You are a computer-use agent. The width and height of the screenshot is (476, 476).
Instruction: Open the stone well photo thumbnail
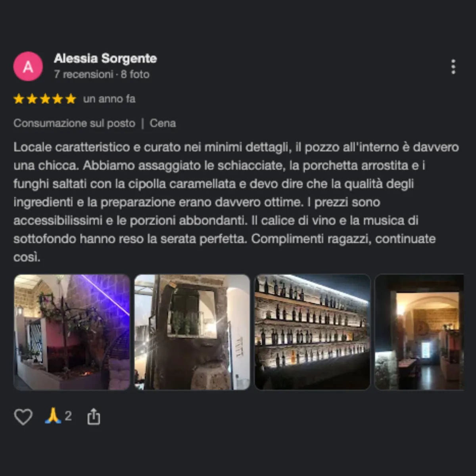pyautogui.click(x=192, y=332)
